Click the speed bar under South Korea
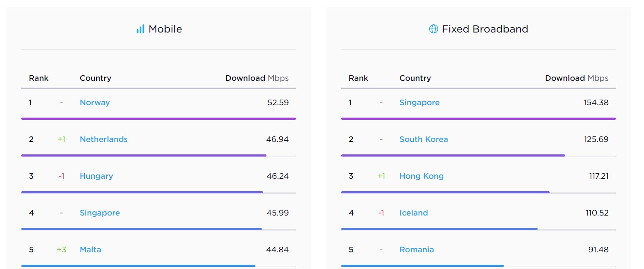The width and height of the screenshot is (644, 269). (x=453, y=155)
